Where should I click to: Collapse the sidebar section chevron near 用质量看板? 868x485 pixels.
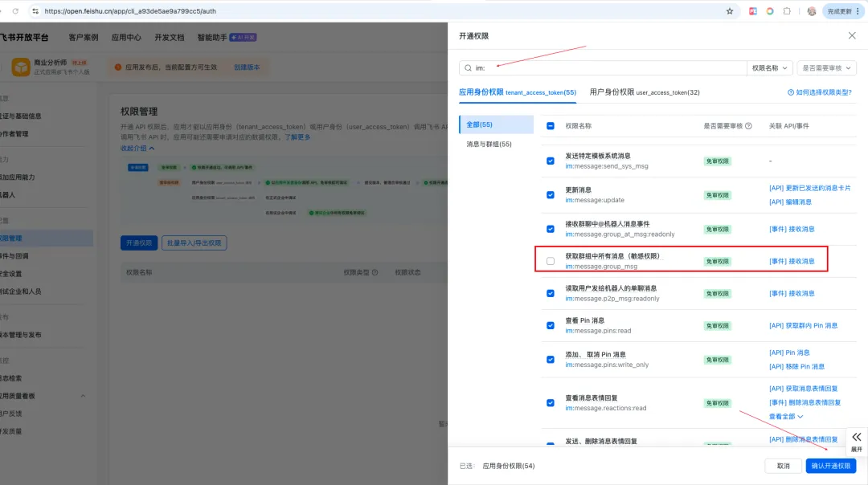click(83, 396)
